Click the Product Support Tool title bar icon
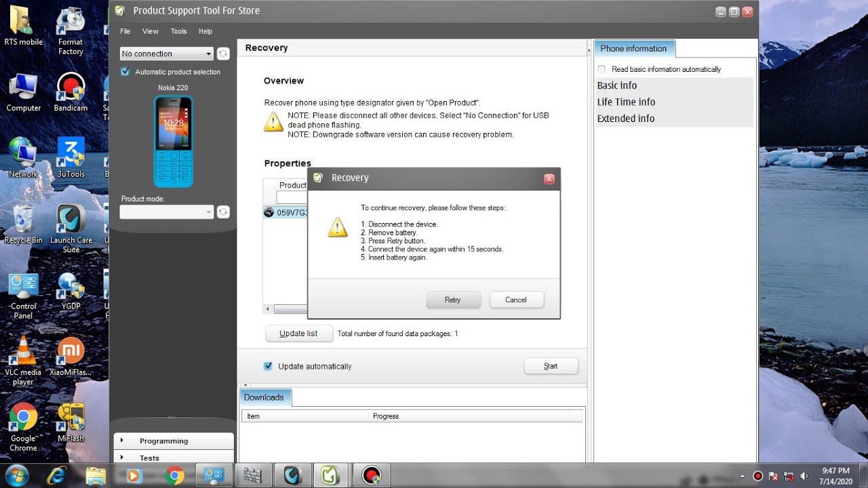The height and width of the screenshot is (488, 868). click(x=120, y=11)
